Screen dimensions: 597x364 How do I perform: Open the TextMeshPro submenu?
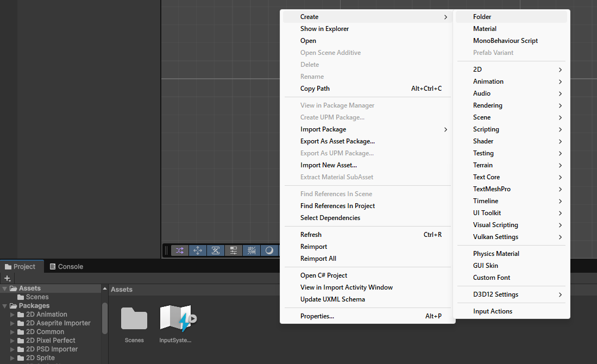coord(511,189)
